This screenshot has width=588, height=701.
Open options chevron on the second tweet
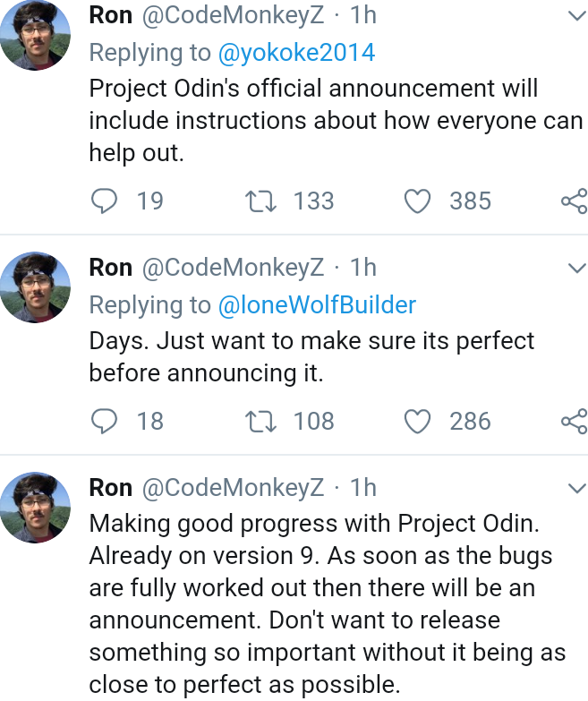pyautogui.click(x=577, y=269)
